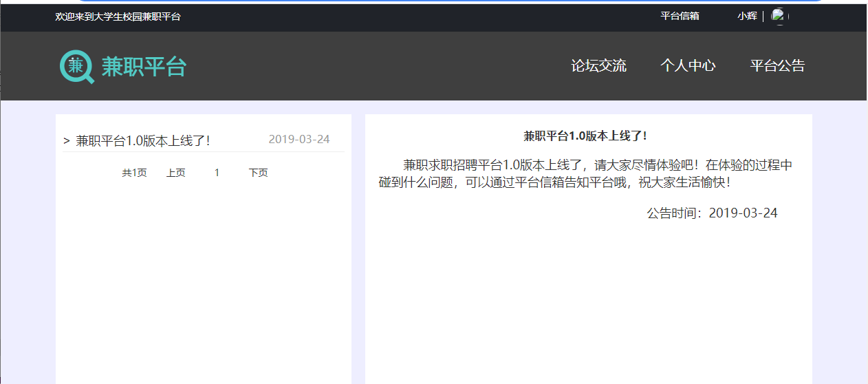
Task: Open the 平台公告 menu
Action: coord(777,66)
